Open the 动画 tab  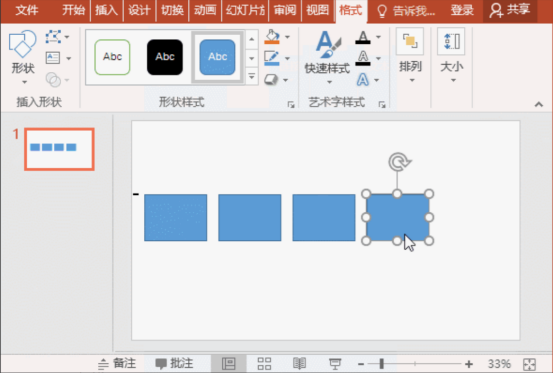[x=205, y=10]
